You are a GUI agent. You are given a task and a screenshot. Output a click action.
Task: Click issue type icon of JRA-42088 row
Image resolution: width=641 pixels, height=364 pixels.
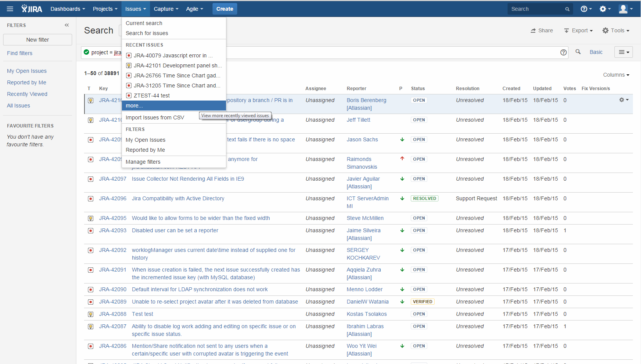coord(91,314)
